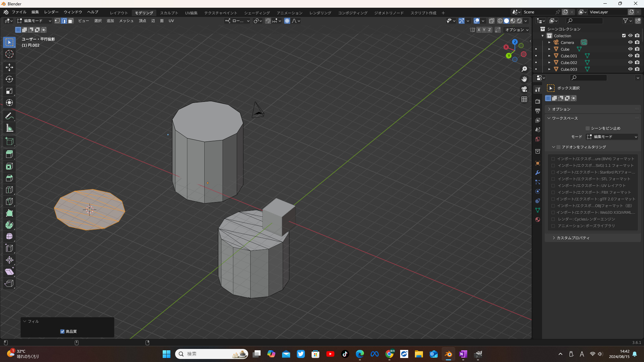Enable face select mode
644x362 pixels.
click(x=70, y=21)
